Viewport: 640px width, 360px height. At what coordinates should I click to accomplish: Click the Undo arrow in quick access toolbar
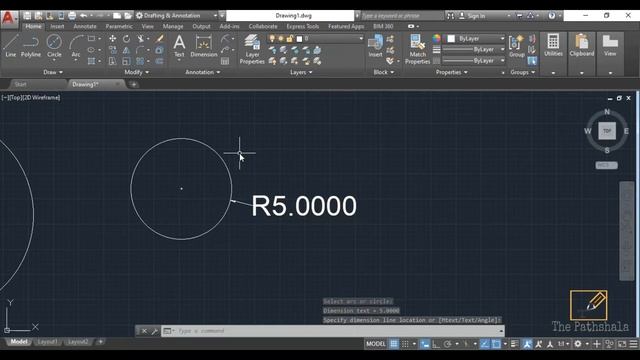tap(84, 16)
